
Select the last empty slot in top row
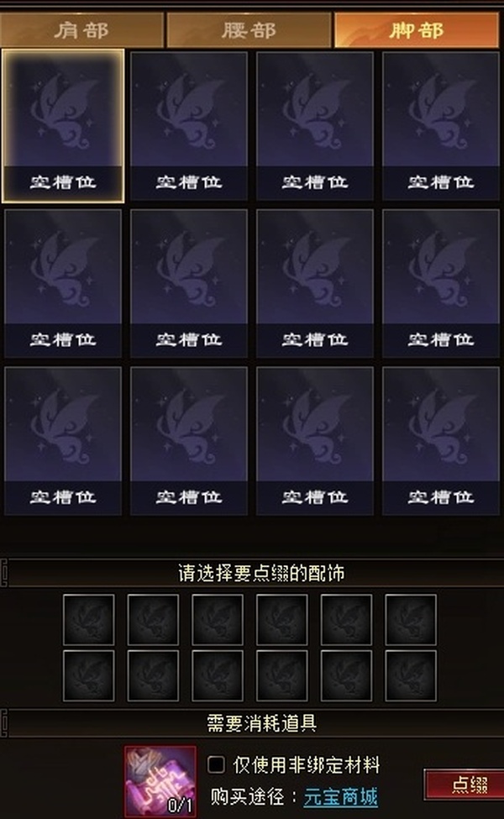coord(441,126)
